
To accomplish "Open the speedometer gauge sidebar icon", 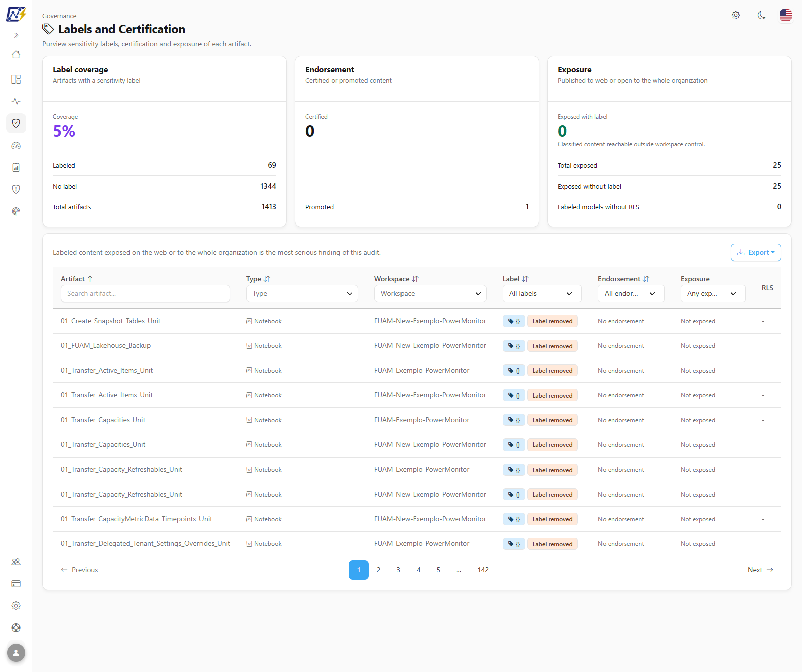I will [16, 145].
